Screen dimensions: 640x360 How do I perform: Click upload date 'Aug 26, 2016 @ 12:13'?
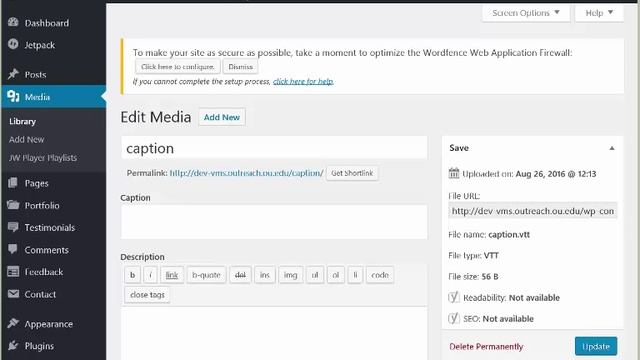click(556, 174)
